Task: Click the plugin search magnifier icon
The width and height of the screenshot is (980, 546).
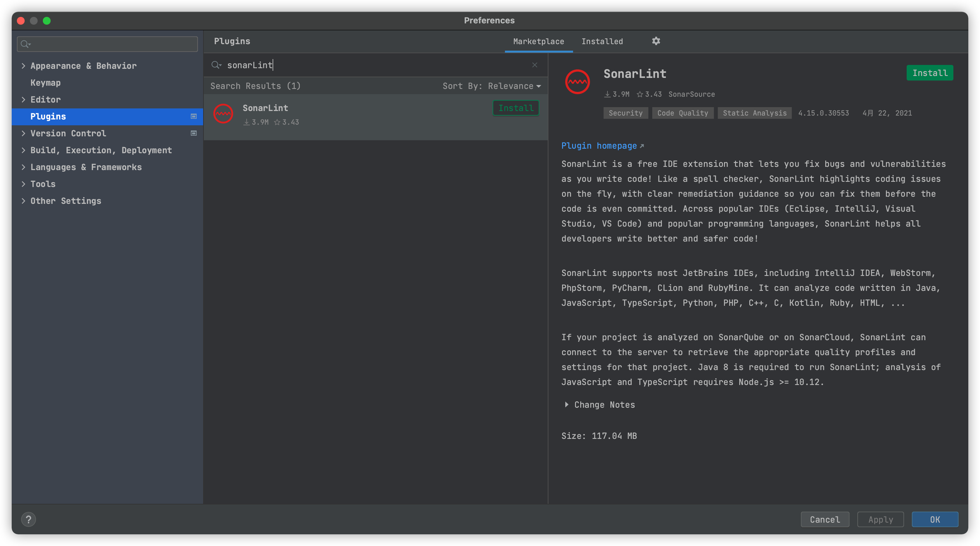Action: [x=216, y=65]
